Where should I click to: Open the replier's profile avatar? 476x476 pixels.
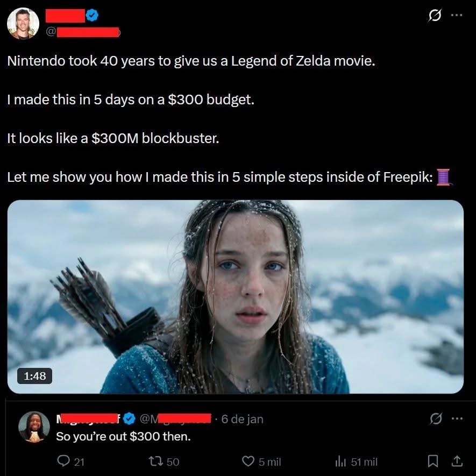click(x=34, y=427)
